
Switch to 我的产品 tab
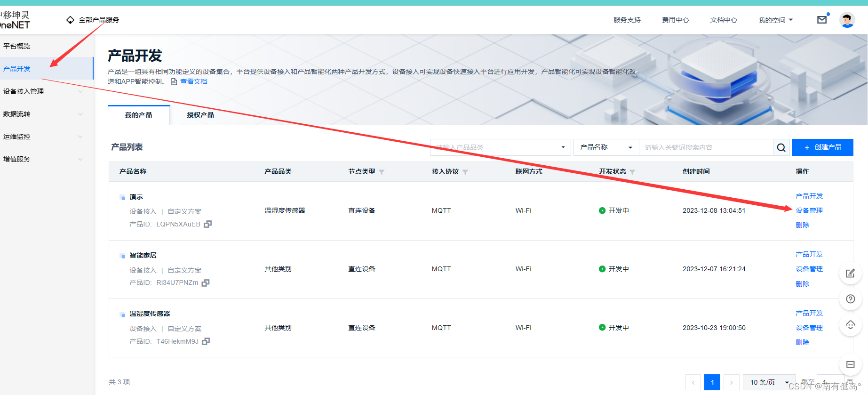coord(139,115)
